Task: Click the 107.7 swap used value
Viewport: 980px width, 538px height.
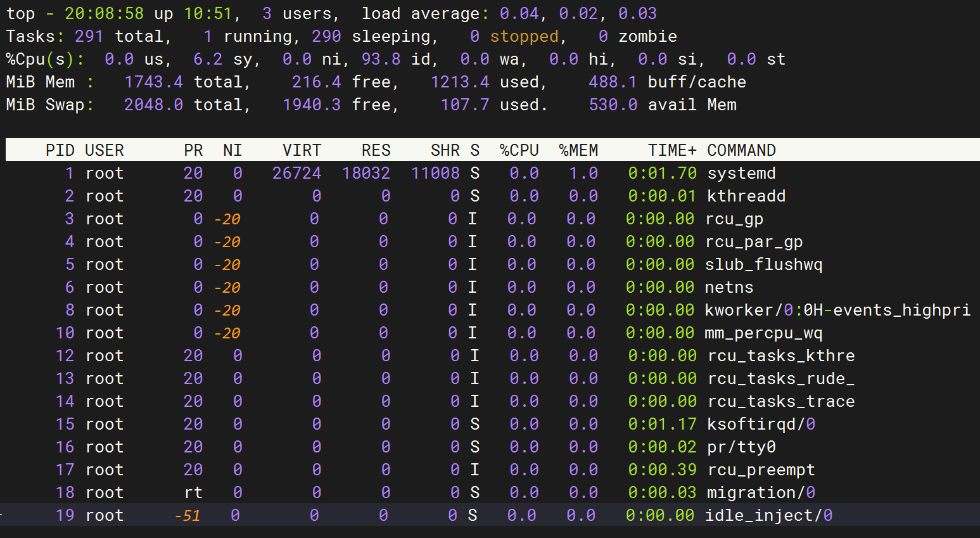Action: pos(465,105)
